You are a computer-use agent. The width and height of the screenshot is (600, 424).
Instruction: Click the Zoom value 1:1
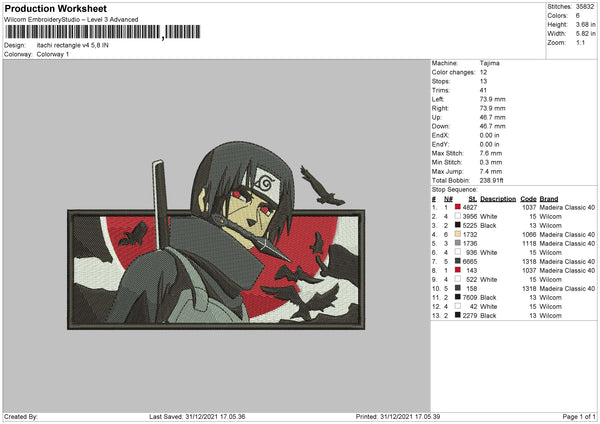[580, 42]
